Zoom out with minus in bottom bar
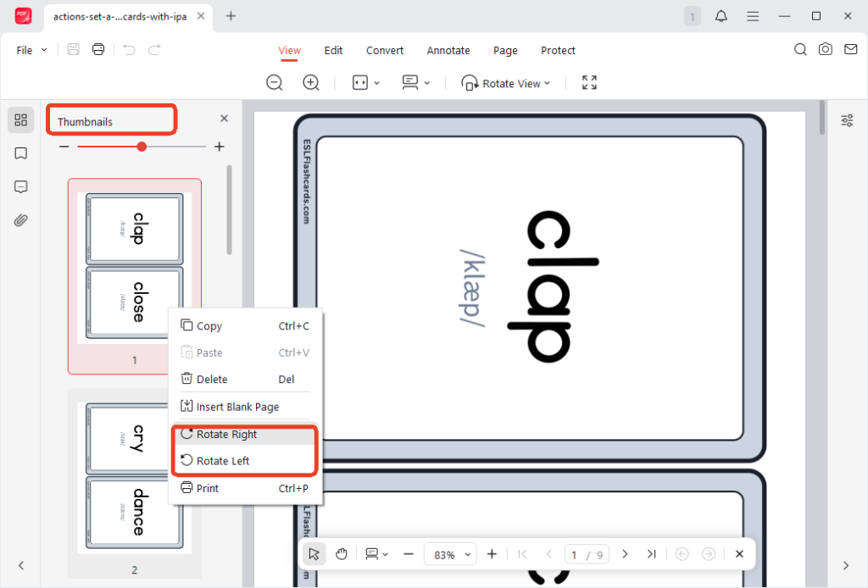 (x=409, y=554)
